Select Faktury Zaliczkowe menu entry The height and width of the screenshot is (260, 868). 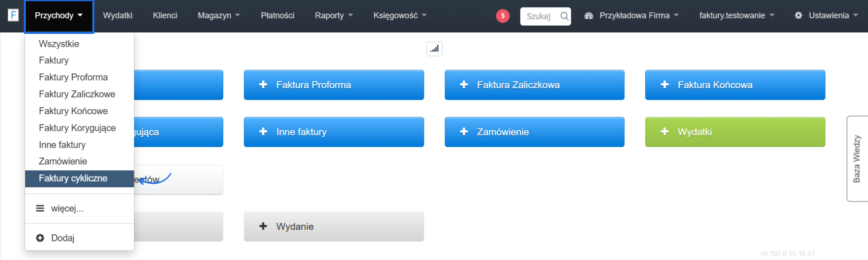coord(80,94)
